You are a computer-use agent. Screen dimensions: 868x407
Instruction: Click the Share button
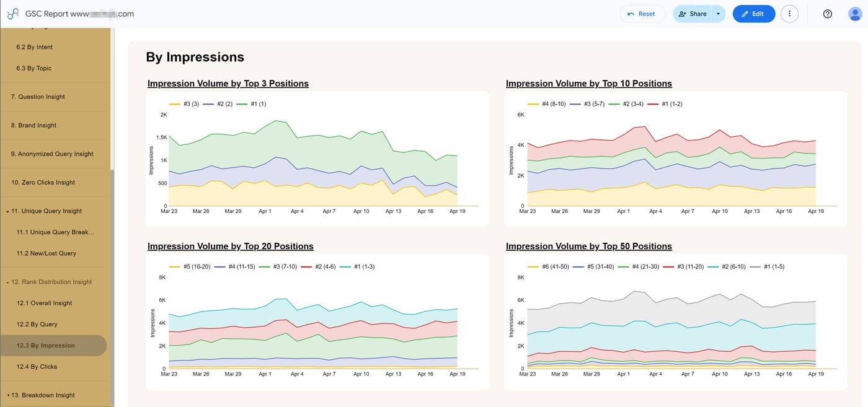coord(692,14)
